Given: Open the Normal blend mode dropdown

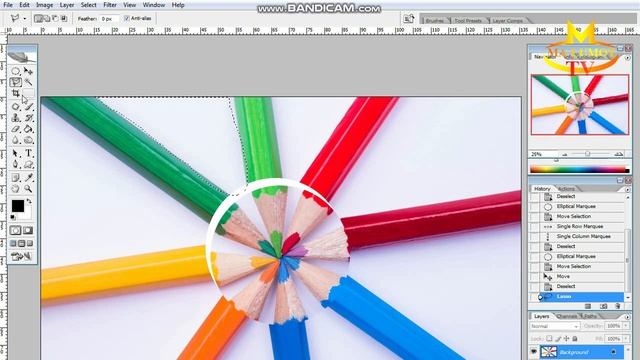Looking at the screenshot, I should tap(554, 326).
